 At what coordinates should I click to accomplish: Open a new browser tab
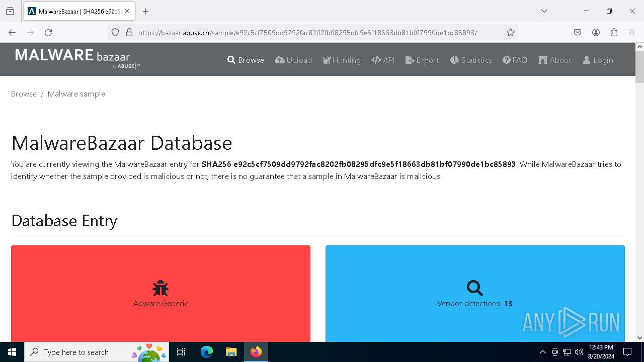pyautogui.click(x=146, y=11)
